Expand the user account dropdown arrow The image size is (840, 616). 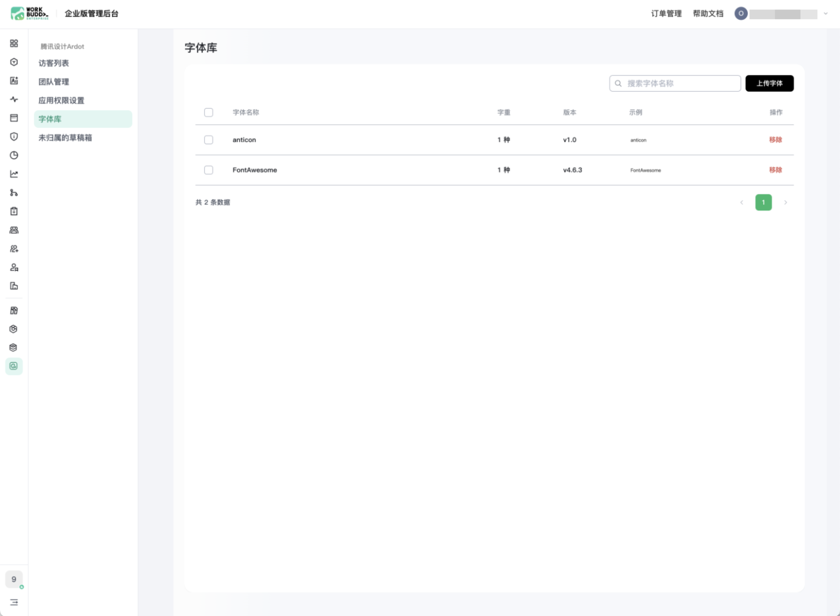tap(826, 14)
